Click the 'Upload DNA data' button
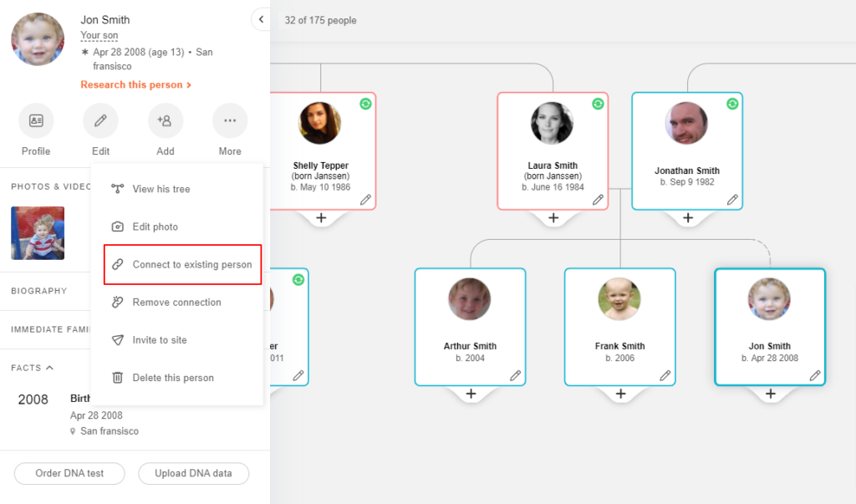 193,473
